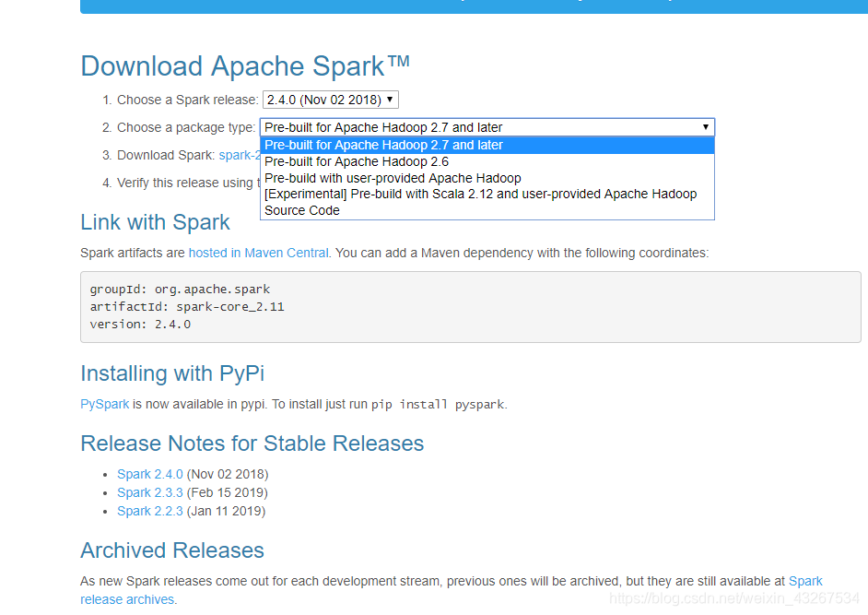This screenshot has height=615, width=868.
Task: Follow the PySpark link
Action: pyautogui.click(x=105, y=404)
